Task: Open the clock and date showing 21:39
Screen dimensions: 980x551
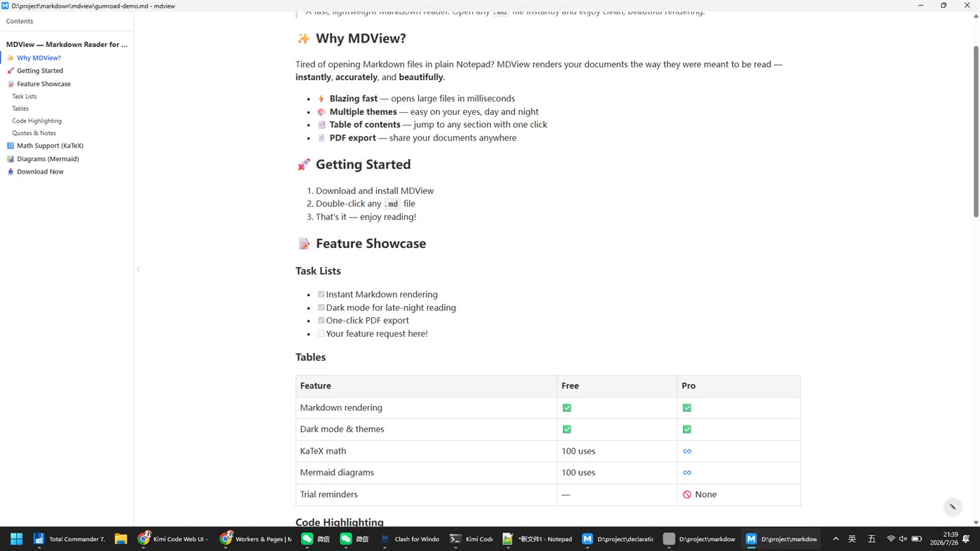Action: coord(944,538)
